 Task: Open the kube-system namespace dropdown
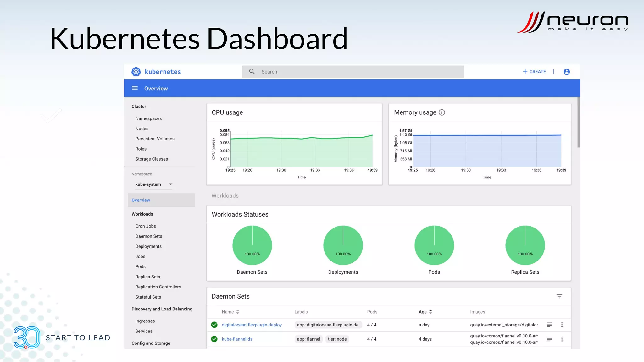point(154,184)
